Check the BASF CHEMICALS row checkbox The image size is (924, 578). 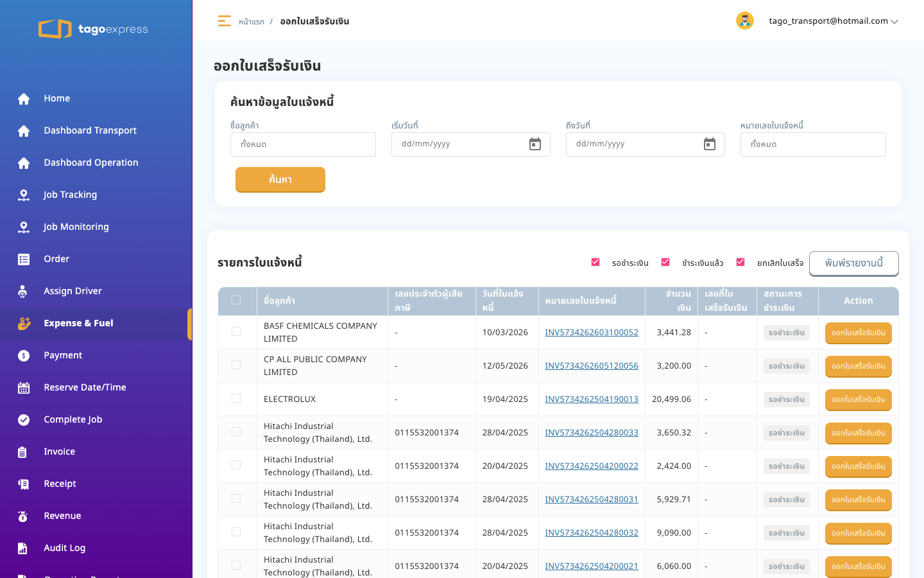coord(236,331)
